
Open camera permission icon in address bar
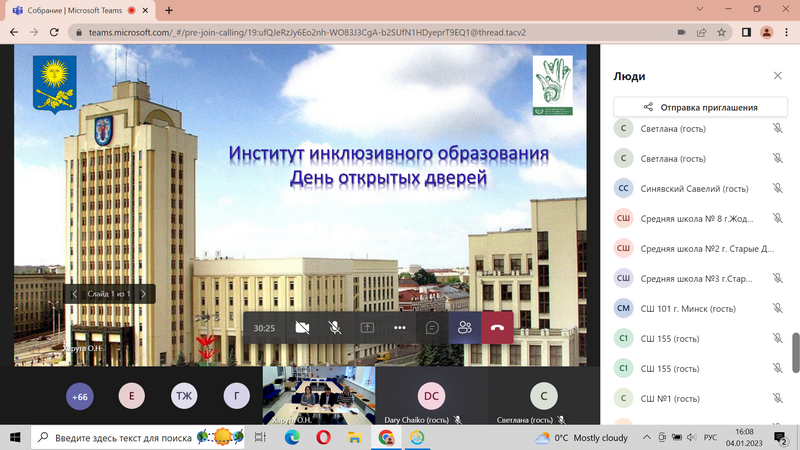click(x=682, y=32)
